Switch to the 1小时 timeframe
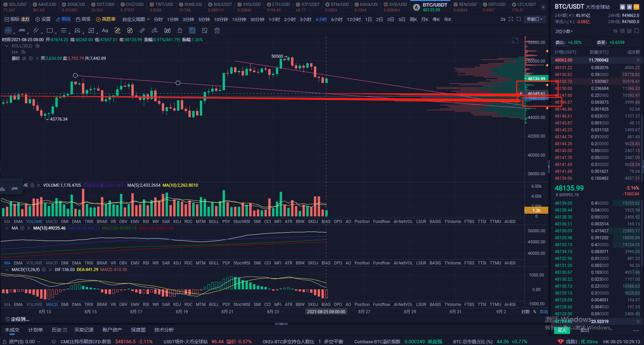This screenshot has height=345, width=644. [x=274, y=19]
